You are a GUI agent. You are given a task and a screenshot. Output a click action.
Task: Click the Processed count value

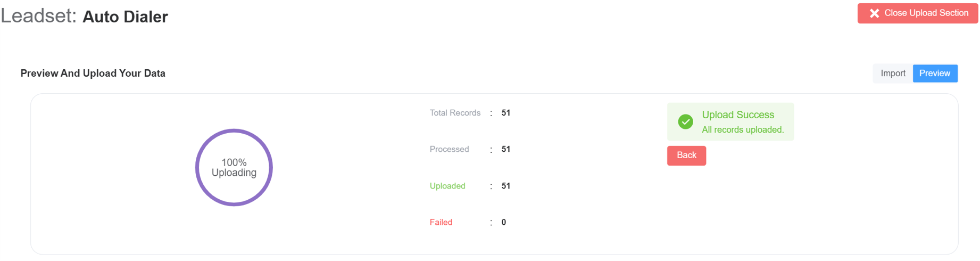tap(506, 149)
